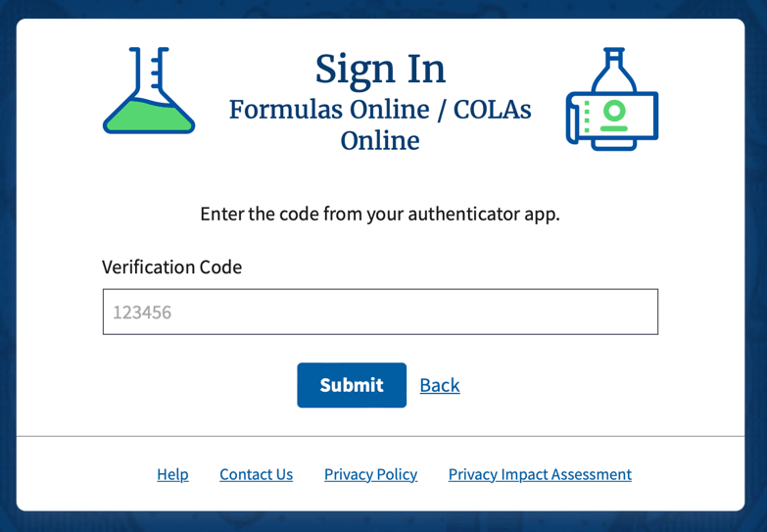Click the Sign In heading

(x=380, y=69)
